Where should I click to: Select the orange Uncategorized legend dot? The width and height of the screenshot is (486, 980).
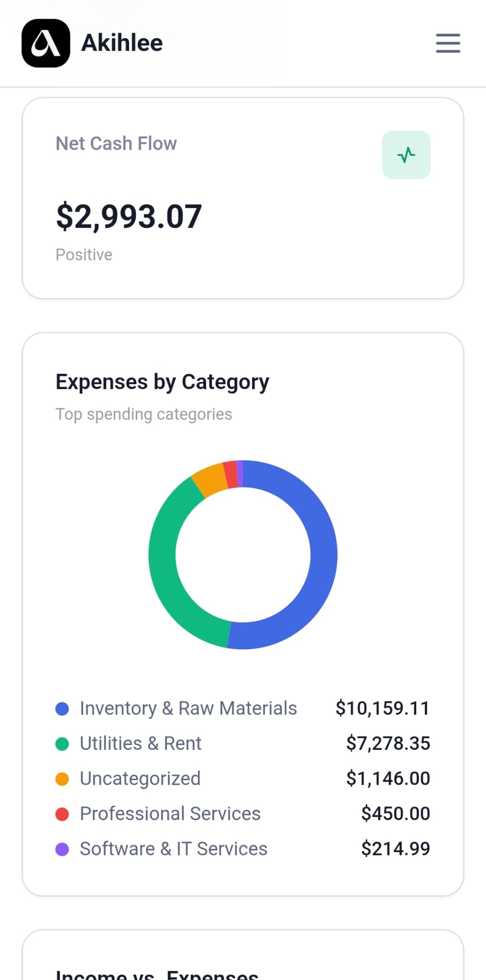pos(62,779)
